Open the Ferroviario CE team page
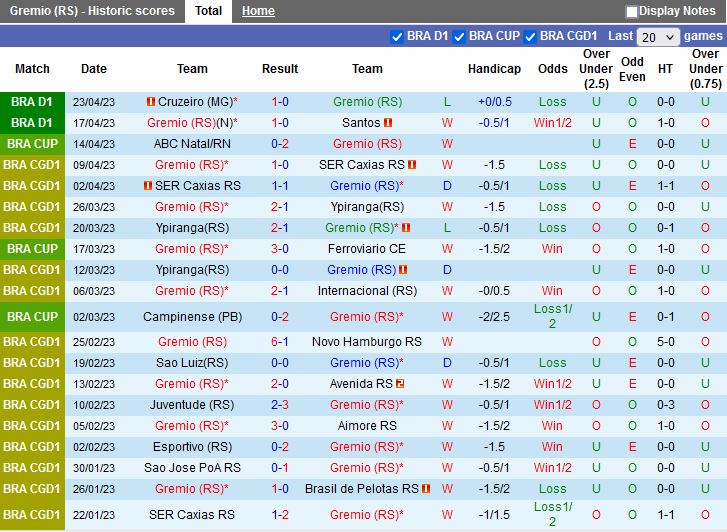This screenshot has height=532, width=727. coord(367,249)
